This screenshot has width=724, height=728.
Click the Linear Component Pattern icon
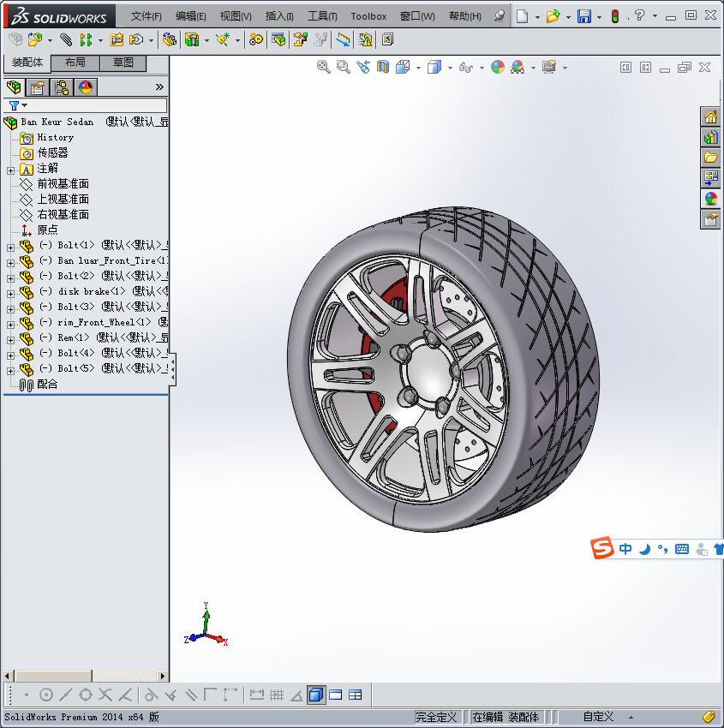86,40
